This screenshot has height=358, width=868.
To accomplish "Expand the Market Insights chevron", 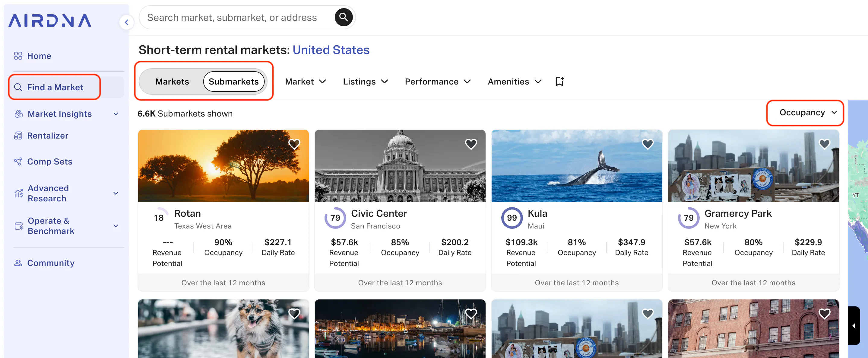I will (x=116, y=114).
